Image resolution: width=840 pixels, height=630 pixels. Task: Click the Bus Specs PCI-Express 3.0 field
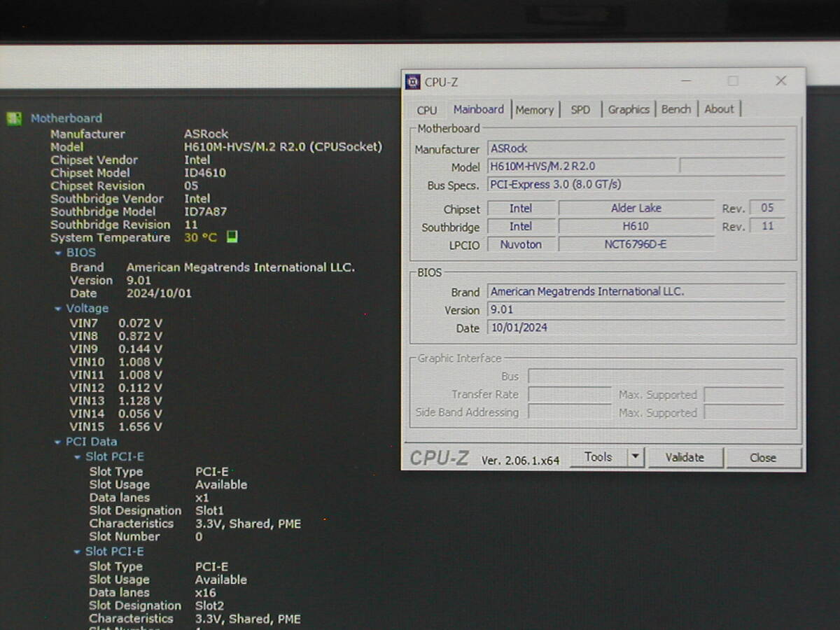pyautogui.click(x=636, y=185)
